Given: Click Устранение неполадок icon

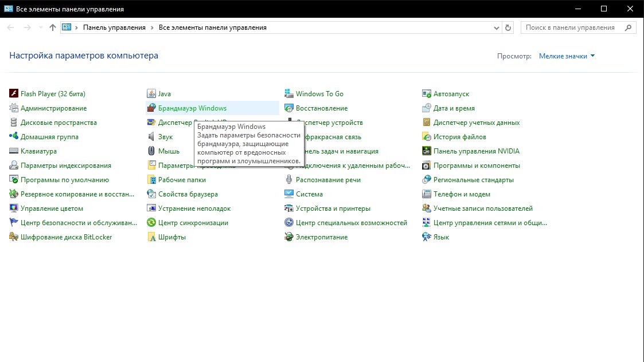Looking at the screenshot, I should [151, 208].
